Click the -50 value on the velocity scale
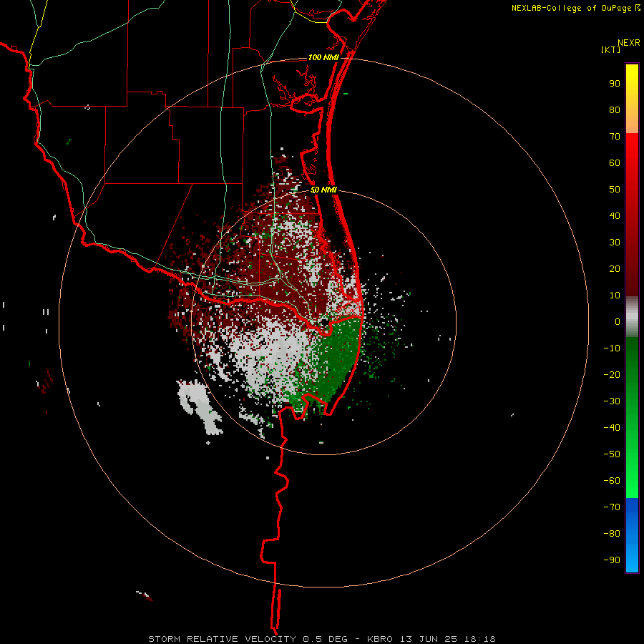This screenshot has height=644, width=644. [x=612, y=454]
